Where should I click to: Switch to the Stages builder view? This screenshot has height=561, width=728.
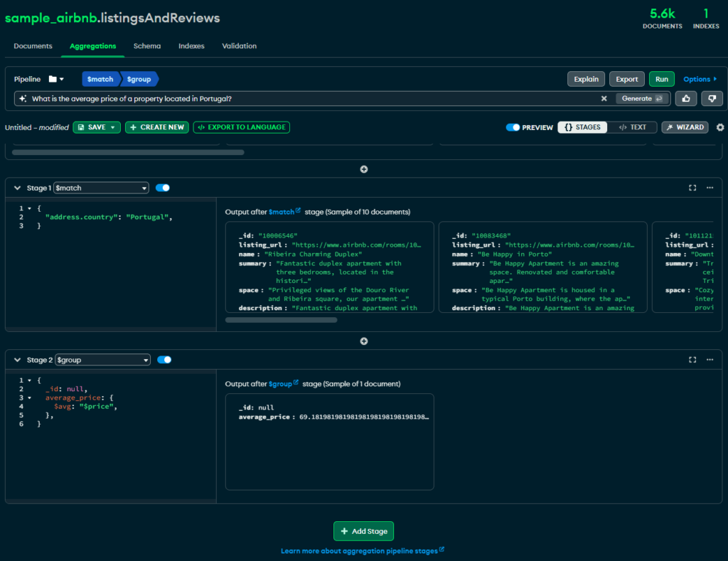[x=582, y=127]
